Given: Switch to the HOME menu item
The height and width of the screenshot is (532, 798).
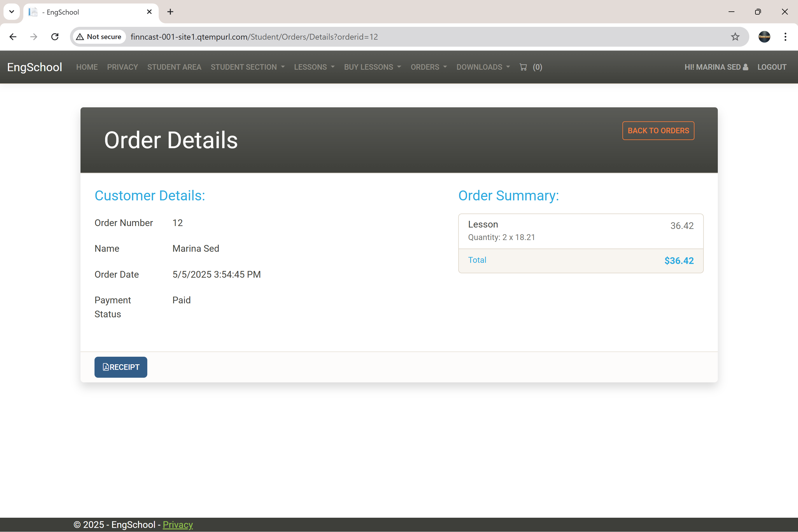Looking at the screenshot, I should pyautogui.click(x=87, y=67).
